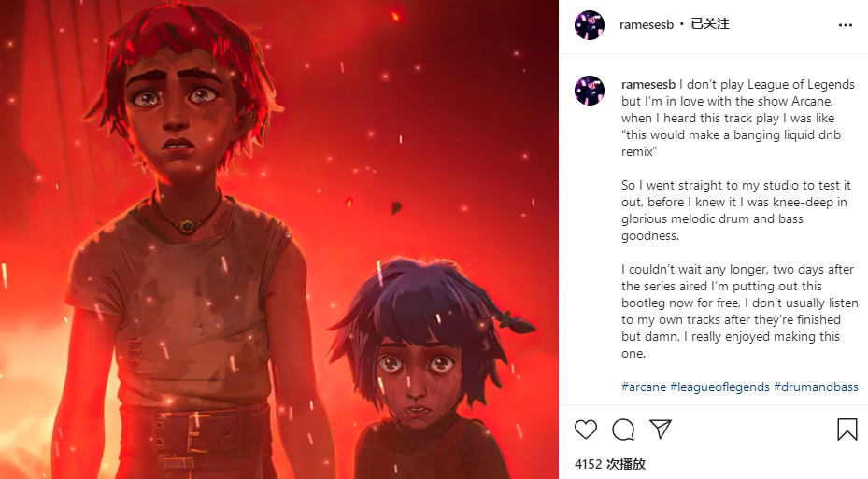The height and width of the screenshot is (479, 868).
Task: Open ramesesb username in caption
Action: click(x=648, y=85)
